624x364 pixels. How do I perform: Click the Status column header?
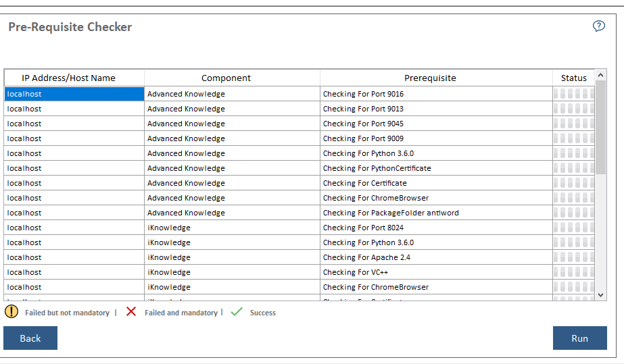(x=573, y=78)
